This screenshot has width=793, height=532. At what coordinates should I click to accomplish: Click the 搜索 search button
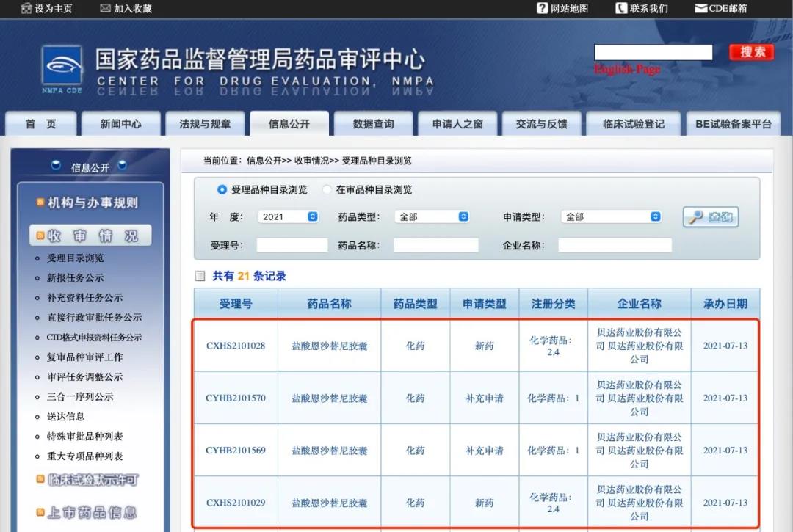pos(750,52)
